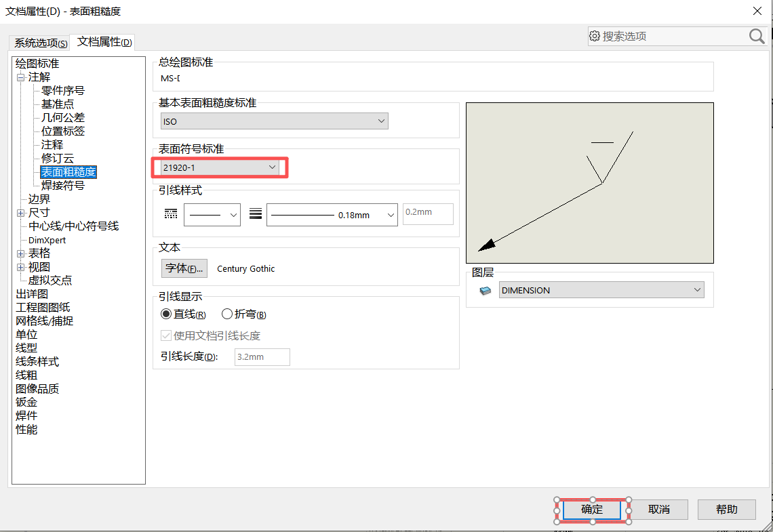Click the leader thickness icon
Screen dimensions: 773x532
click(x=256, y=213)
